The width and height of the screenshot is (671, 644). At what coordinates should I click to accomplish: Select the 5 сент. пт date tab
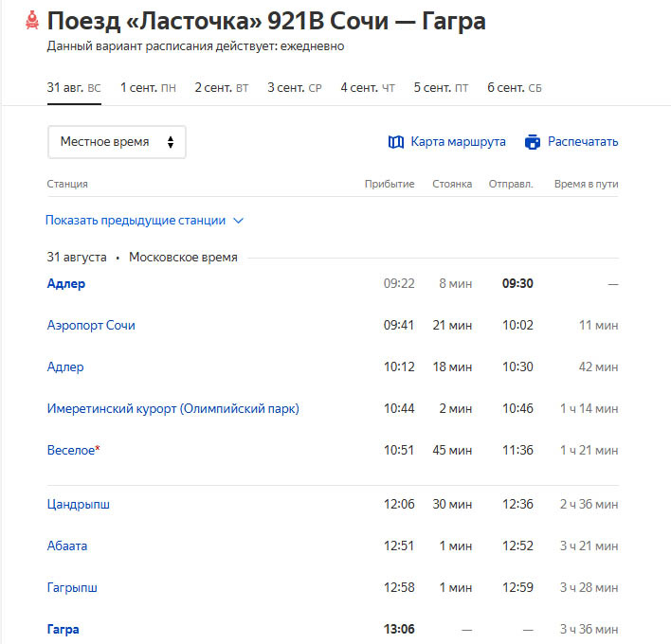click(441, 88)
